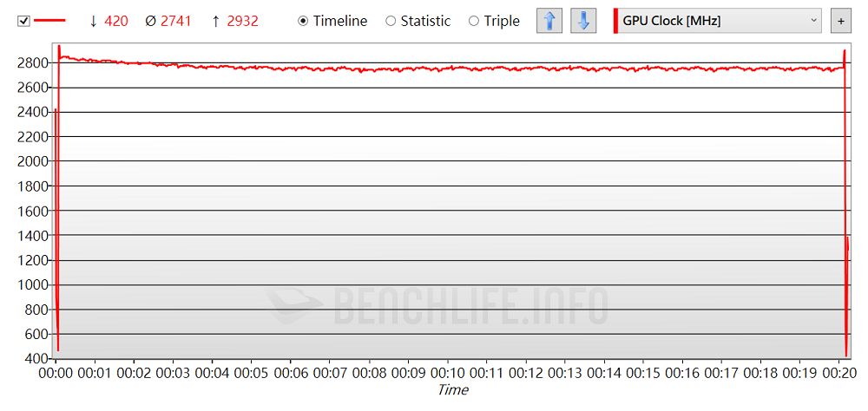Expand the sensor list via chevron arrow

coord(813,21)
